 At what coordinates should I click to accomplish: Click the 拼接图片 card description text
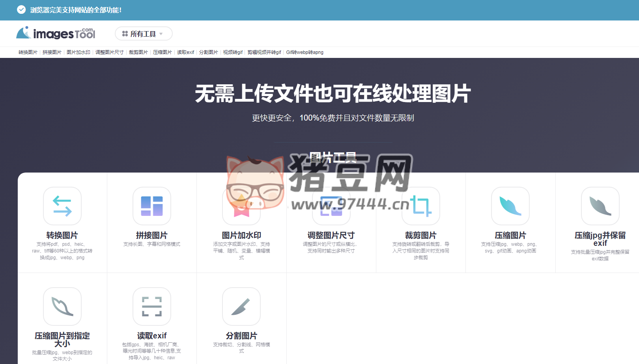(x=151, y=244)
